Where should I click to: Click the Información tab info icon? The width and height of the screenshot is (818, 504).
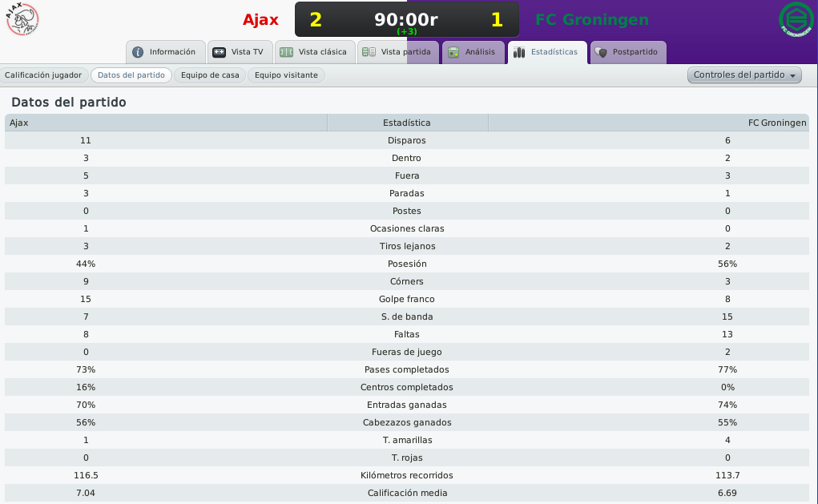(138, 52)
